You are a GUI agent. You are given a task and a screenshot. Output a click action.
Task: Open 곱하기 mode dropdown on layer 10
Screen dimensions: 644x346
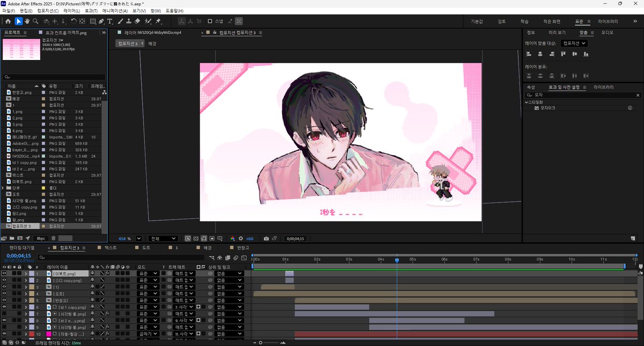[148, 334]
